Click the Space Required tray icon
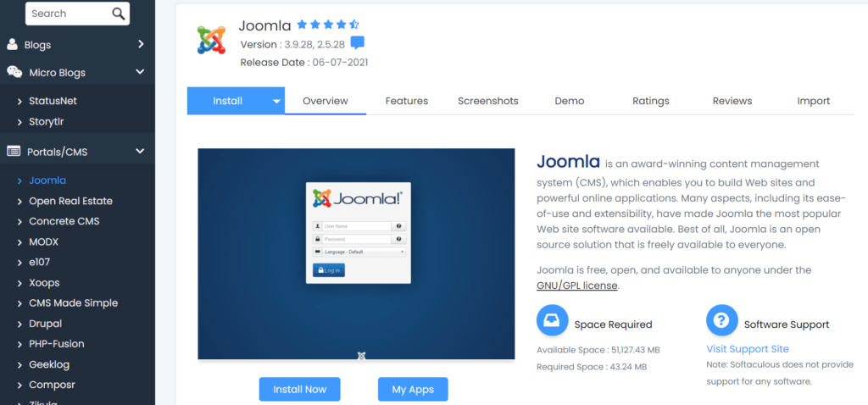Viewport: 868px width, 405px height. [x=553, y=320]
